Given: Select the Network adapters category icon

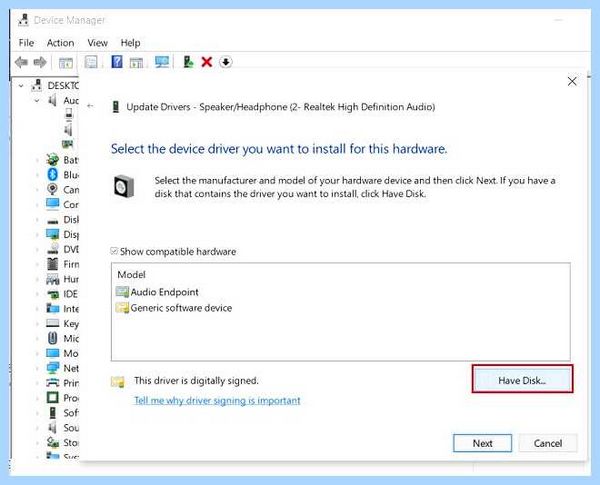Looking at the screenshot, I should click(x=52, y=368).
